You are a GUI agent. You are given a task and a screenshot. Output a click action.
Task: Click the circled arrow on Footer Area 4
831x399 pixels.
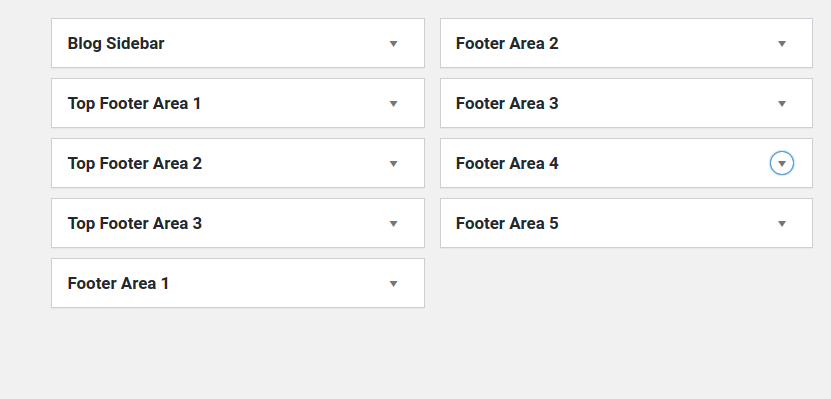[782, 163]
